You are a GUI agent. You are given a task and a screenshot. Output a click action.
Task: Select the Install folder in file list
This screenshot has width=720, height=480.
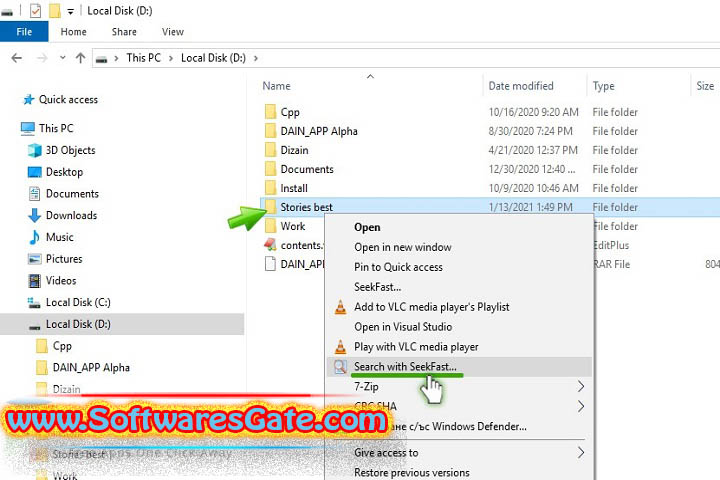click(294, 188)
